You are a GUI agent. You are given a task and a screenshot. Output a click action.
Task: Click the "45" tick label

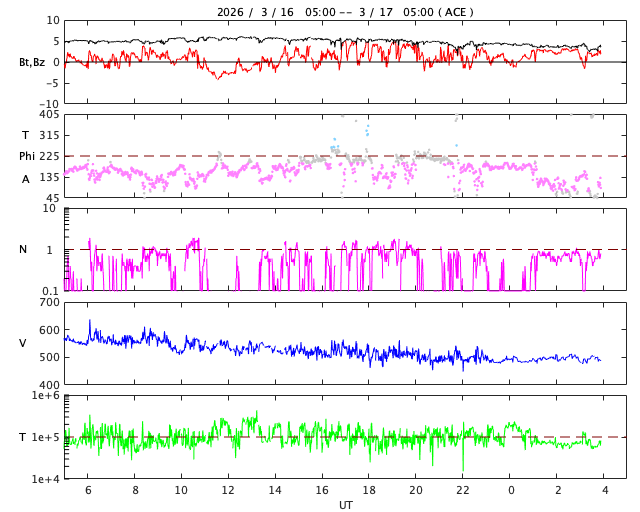[x=51, y=198]
